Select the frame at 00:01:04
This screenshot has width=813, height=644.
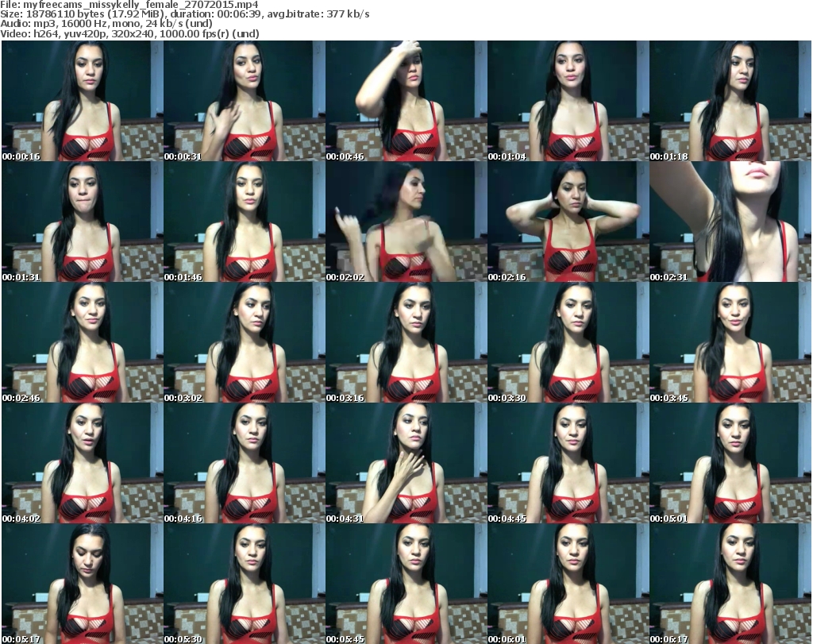[568, 101]
